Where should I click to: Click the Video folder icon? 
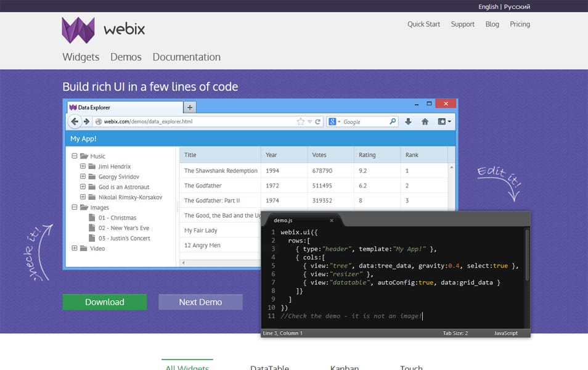point(84,249)
